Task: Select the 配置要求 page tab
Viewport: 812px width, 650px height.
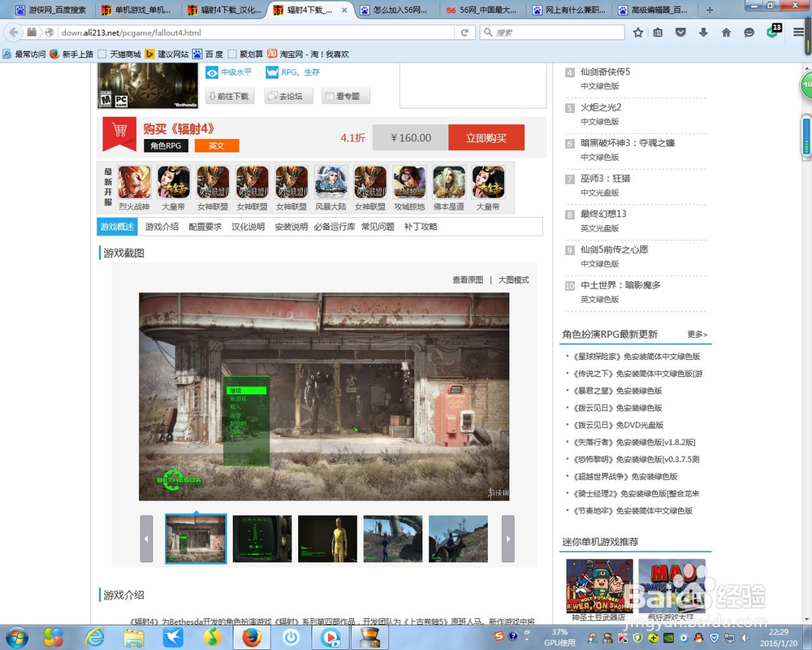Action: (205, 227)
